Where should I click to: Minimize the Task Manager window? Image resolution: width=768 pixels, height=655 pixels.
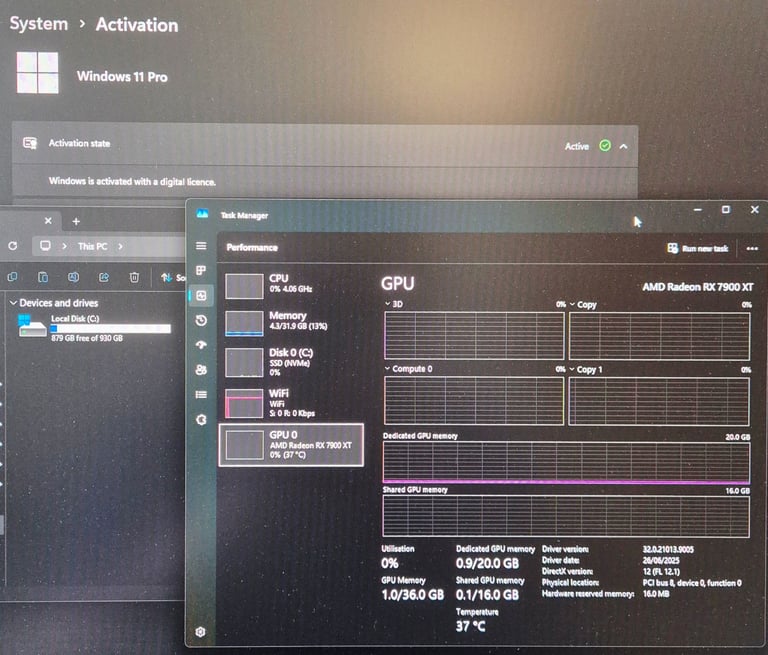coord(697,210)
